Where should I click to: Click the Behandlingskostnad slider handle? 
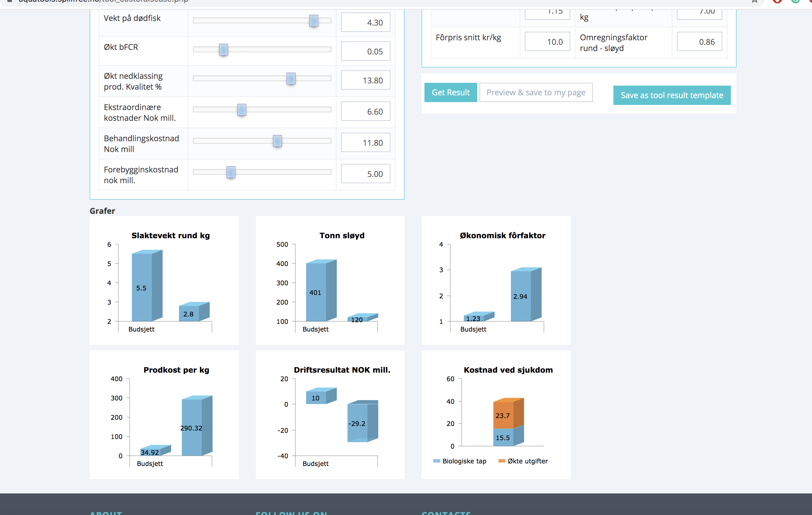pyautogui.click(x=277, y=141)
